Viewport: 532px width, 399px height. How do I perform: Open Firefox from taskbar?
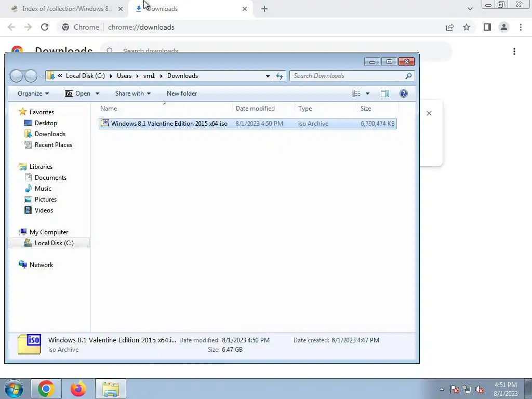(x=78, y=389)
